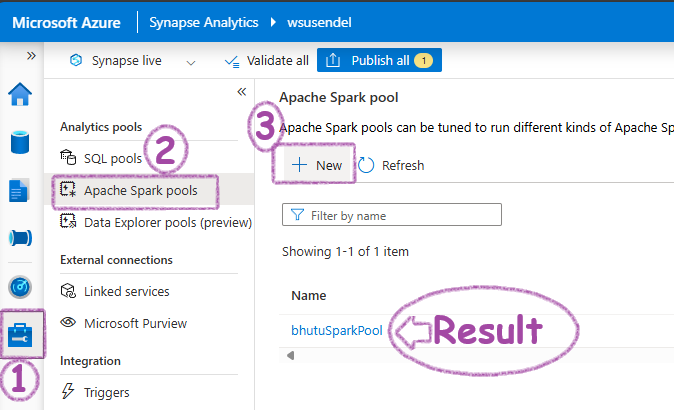Click the Integration section header
Viewport: 674px width, 410px height.
90,361
